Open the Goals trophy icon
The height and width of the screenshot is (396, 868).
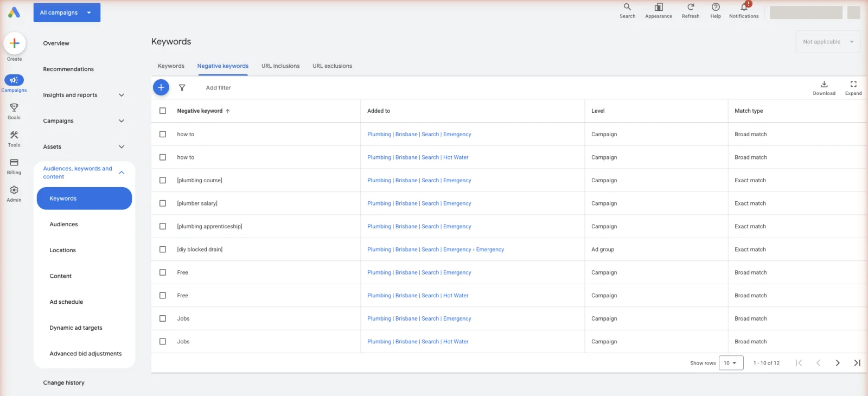(14, 107)
